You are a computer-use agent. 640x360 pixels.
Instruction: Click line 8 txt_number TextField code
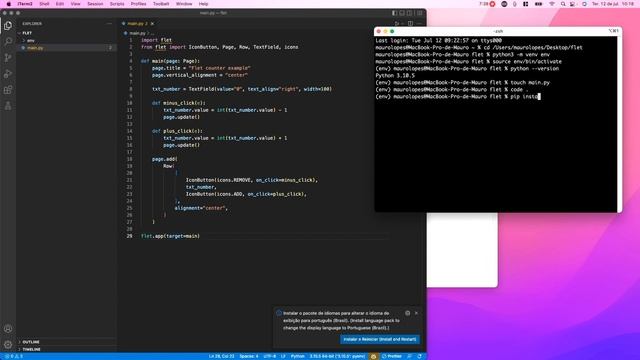click(242, 89)
